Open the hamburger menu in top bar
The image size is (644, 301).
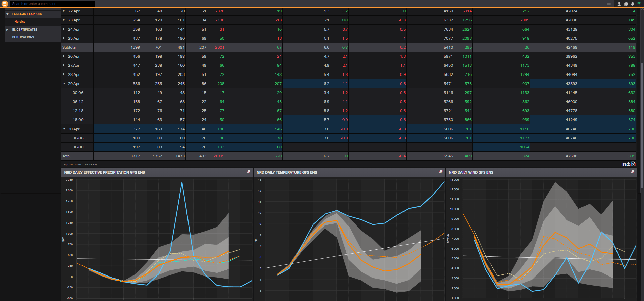pos(609,4)
